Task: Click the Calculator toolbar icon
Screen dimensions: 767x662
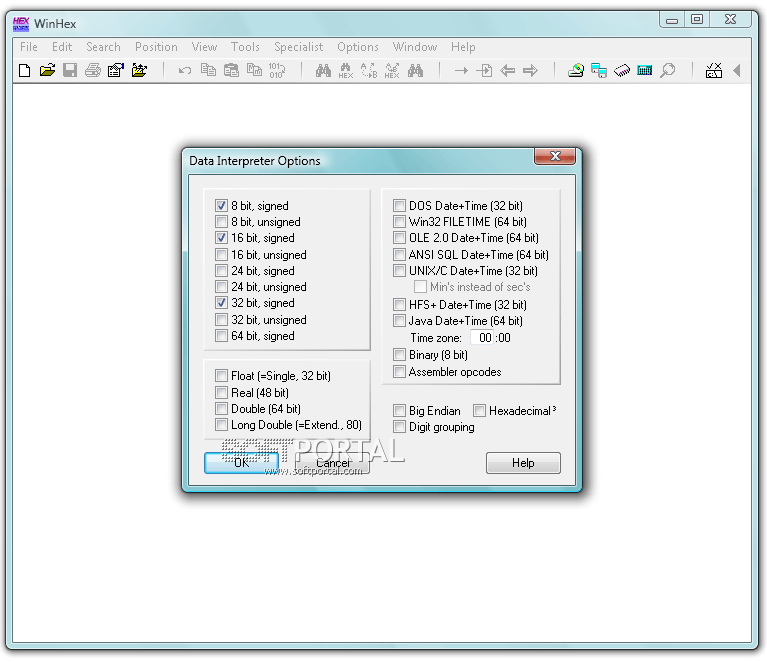Action: [645, 70]
